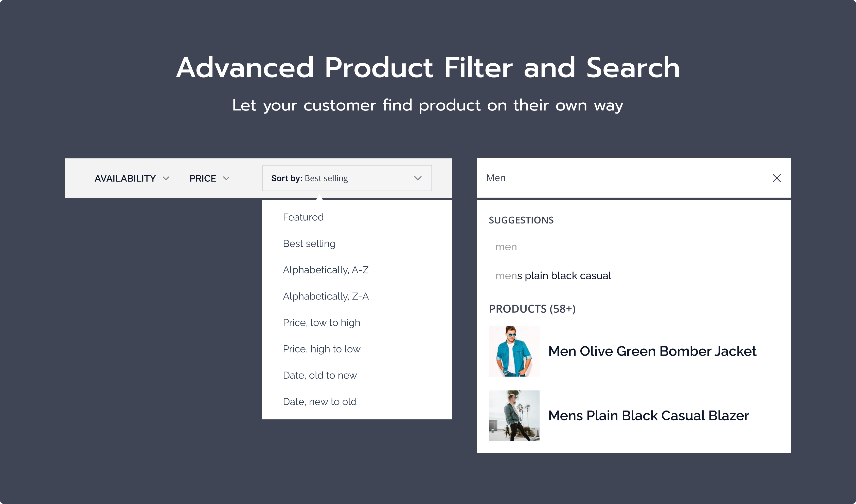Select Best selling sort option
This screenshot has width=856, height=504.
point(309,243)
